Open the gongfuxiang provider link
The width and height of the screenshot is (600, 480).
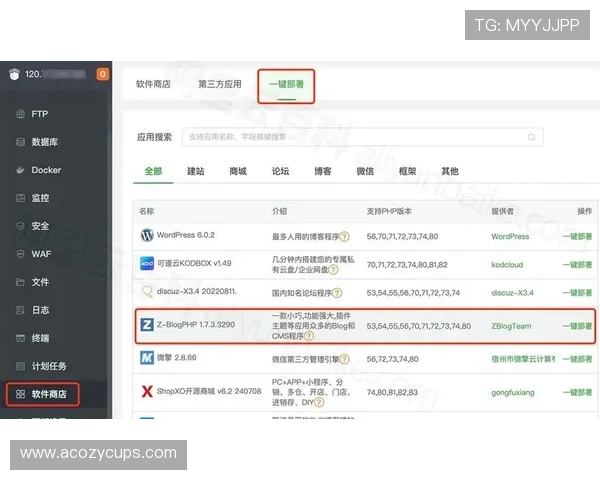pyautogui.click(x=513, y=392)
